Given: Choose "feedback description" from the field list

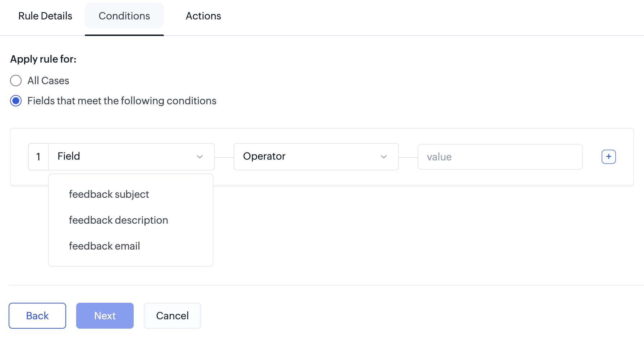Looking at the screenshot, I should [118, 220].
